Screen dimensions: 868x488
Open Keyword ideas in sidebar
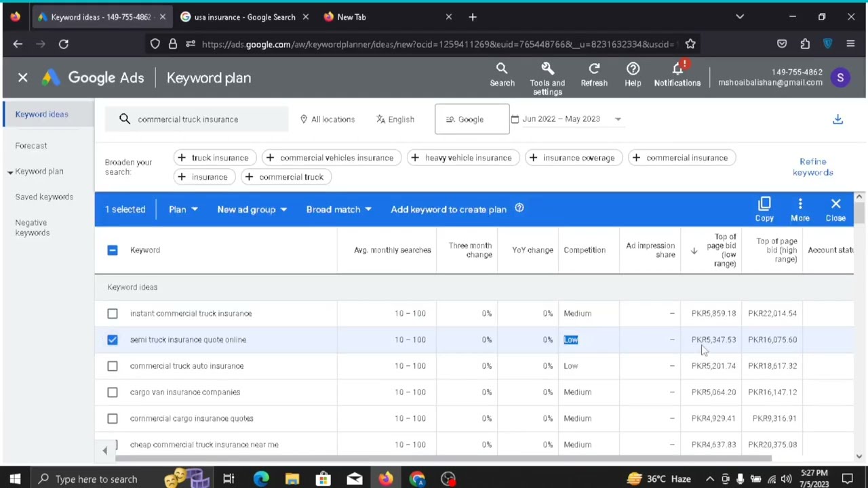tap(41, 115)
